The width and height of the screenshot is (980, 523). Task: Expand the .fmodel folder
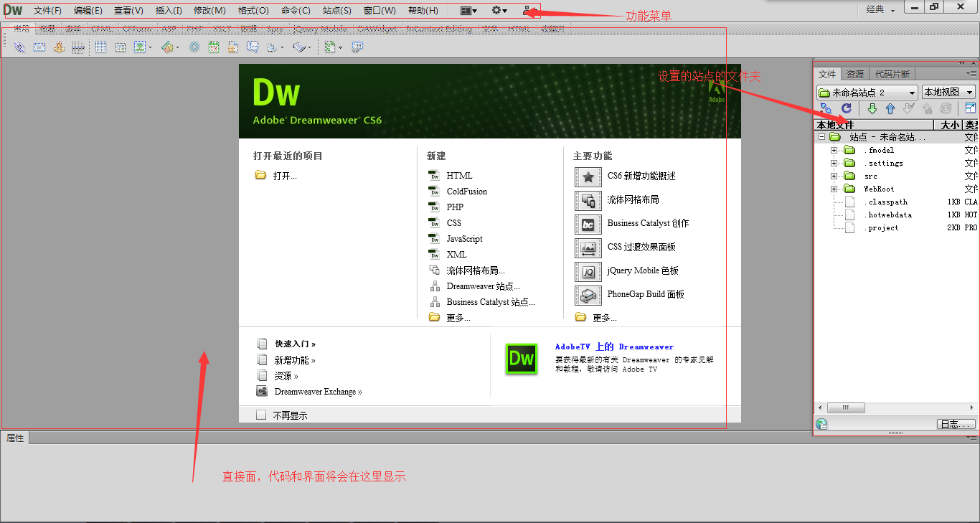coord(834,150)
